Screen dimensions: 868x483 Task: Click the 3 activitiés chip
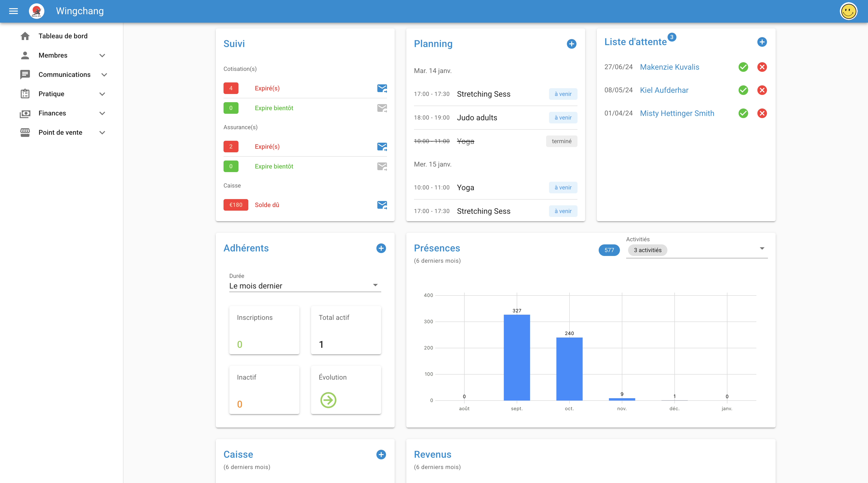647,250
